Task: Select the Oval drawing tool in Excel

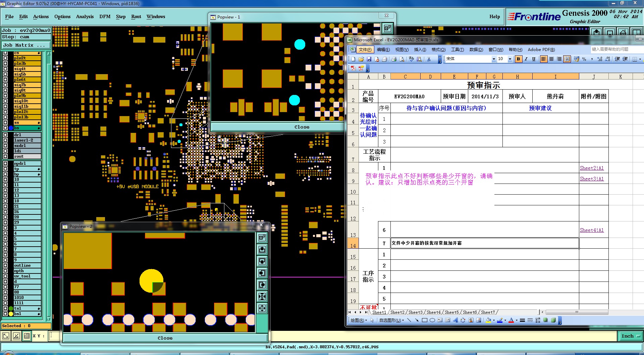Action: pyautogui.click(x=432, y=320)
